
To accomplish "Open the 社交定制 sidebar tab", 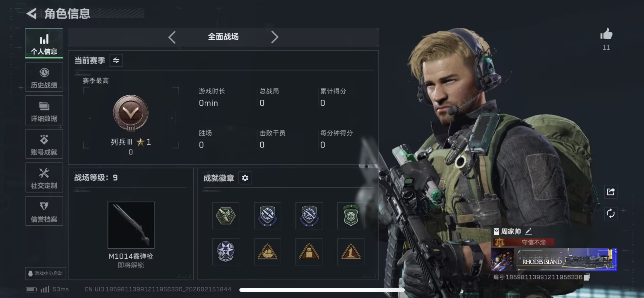I will (x=44, y=178).
